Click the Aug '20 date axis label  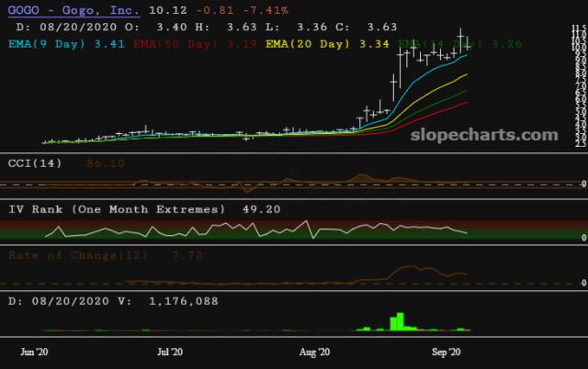(x=314, y=352)
